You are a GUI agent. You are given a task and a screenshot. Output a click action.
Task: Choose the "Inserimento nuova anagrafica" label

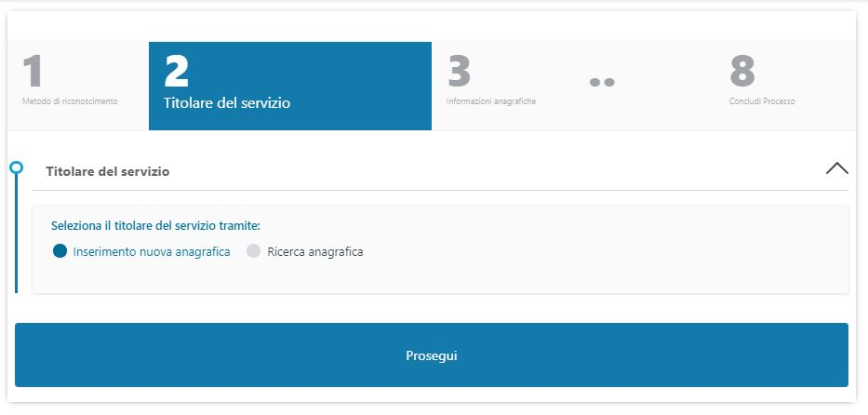point(152,252)
